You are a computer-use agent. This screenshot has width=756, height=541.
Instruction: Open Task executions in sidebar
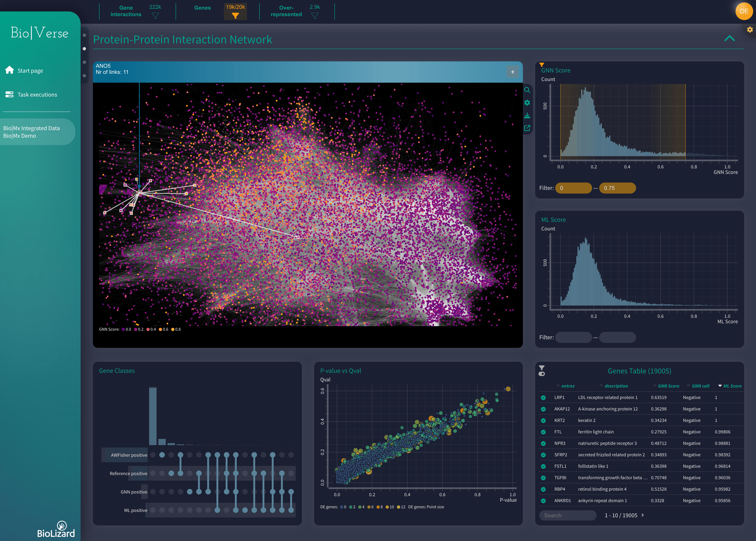pyautogui.click(x=37, y=95)
